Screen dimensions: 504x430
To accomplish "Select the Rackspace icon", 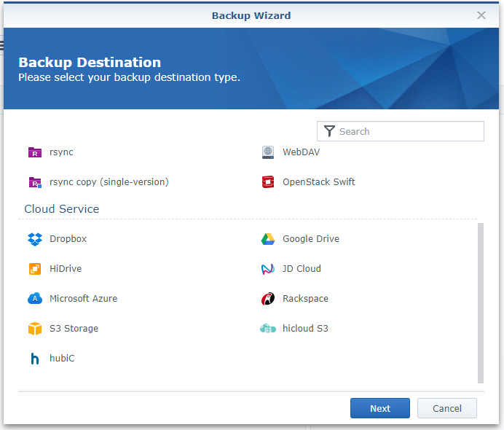I will [x=268, y=299].
